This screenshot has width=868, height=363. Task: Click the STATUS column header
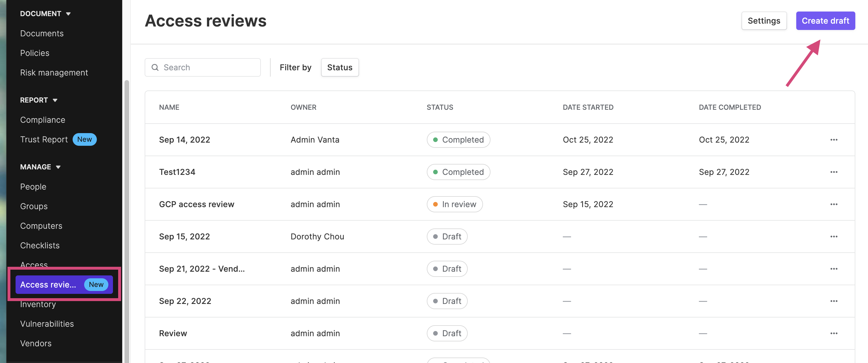click(x=440, y=107)
